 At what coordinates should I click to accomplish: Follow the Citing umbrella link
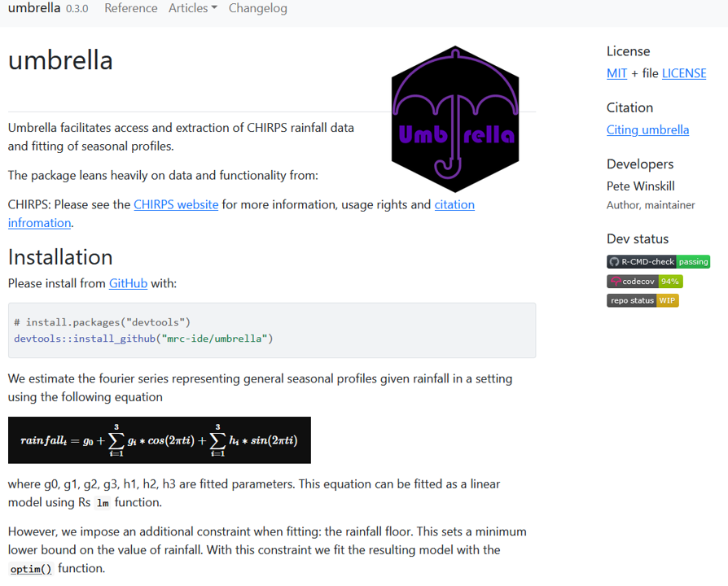click(647, 129)
